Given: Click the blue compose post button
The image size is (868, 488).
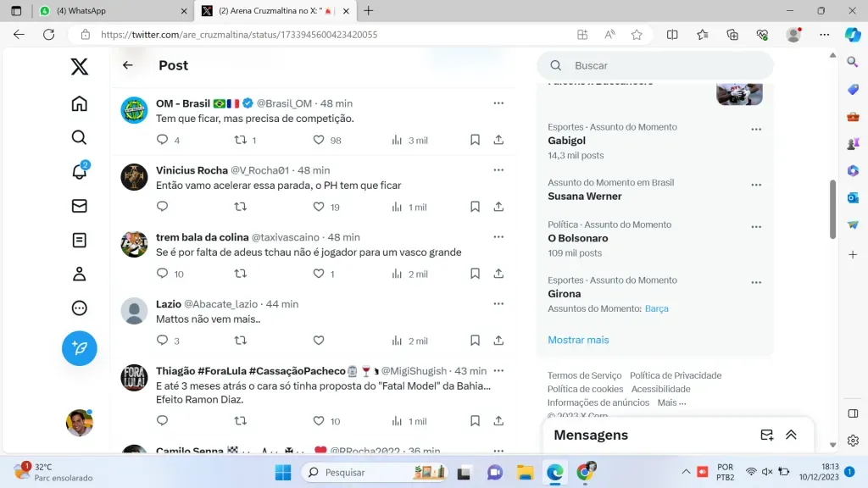Looking at the screenshot, I should tap(79, 347).
